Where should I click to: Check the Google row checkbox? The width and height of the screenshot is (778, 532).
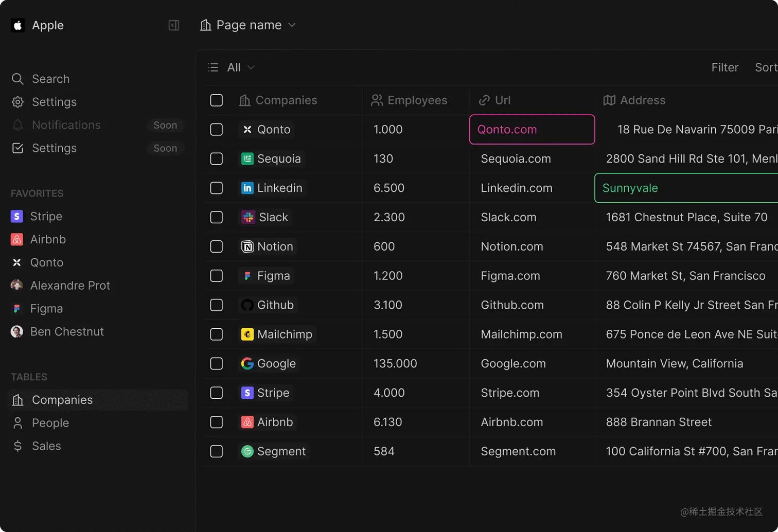[x=217, y=364]
